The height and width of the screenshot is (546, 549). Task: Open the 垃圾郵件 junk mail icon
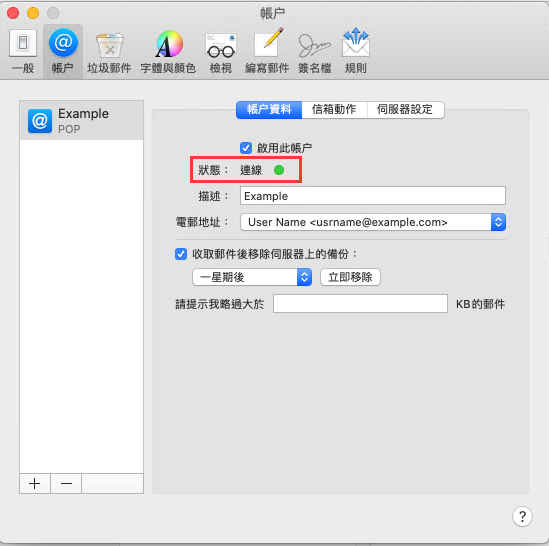pyautogui.click(x=110, y=45)
